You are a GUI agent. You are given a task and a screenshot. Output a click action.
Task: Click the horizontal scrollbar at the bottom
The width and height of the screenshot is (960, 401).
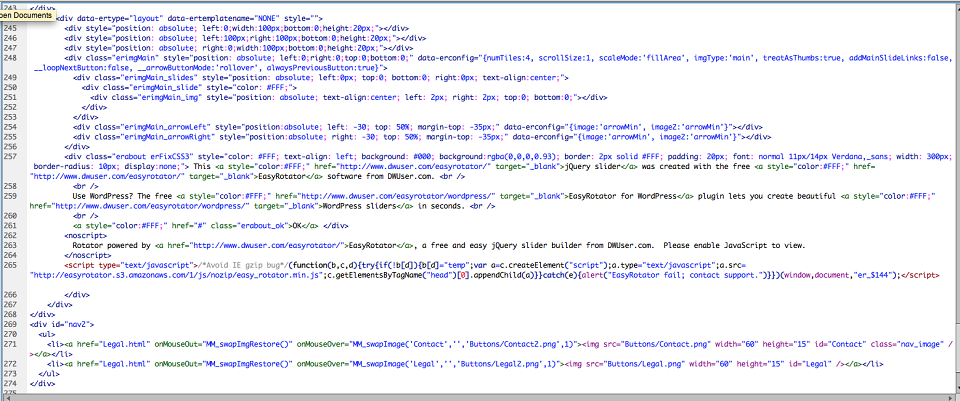pos(480,397)
